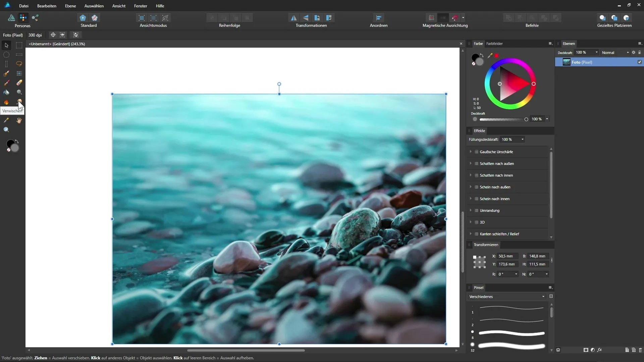This screenshot has width=644, height=362.
Task: Click the add layer mask icon
Action: click(x=586, y=350)
